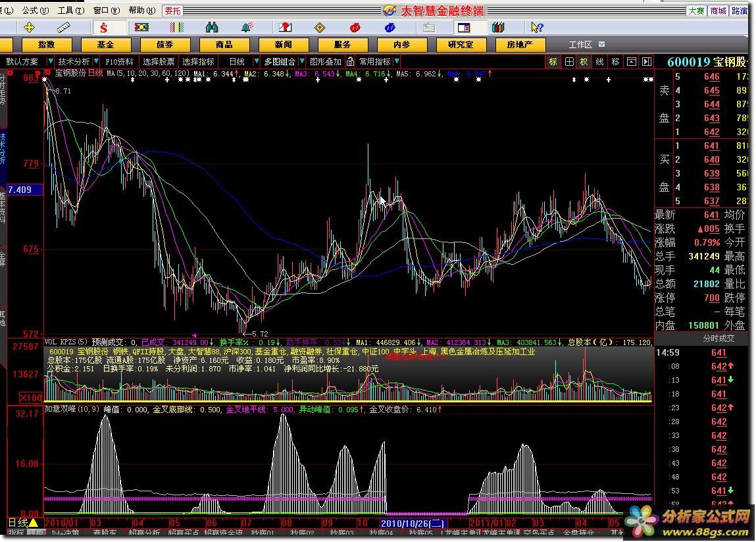Click the 田 grid layout icon

(x=569, y=62)
